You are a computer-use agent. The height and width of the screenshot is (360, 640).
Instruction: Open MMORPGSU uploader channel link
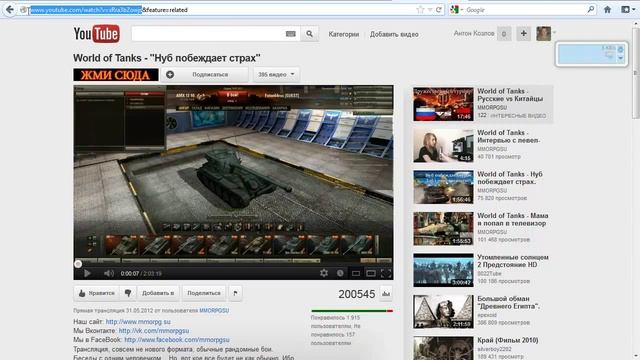(x=214, y=311)
